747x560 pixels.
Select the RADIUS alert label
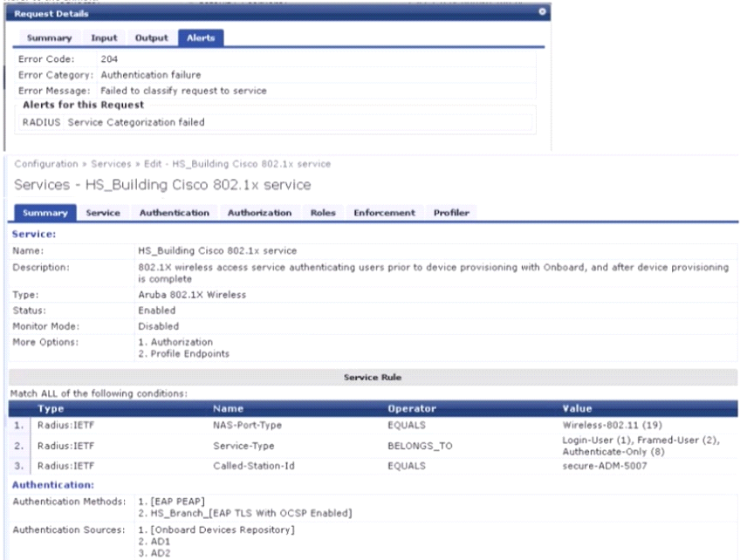tap(41, 122)
